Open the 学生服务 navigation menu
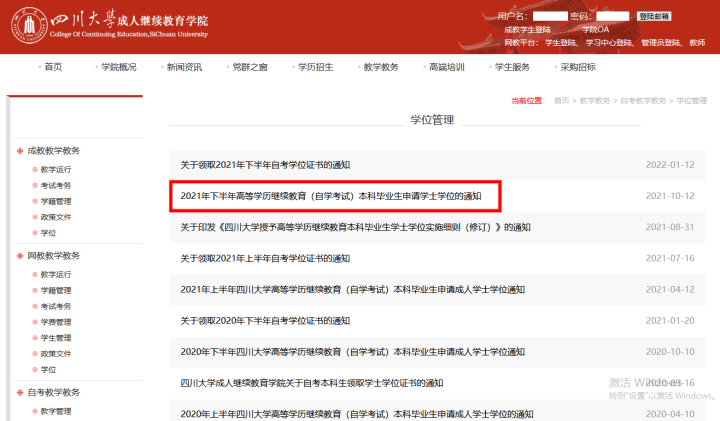The height and width of the screenshot is (421, 720). click(x=512, y=67)
